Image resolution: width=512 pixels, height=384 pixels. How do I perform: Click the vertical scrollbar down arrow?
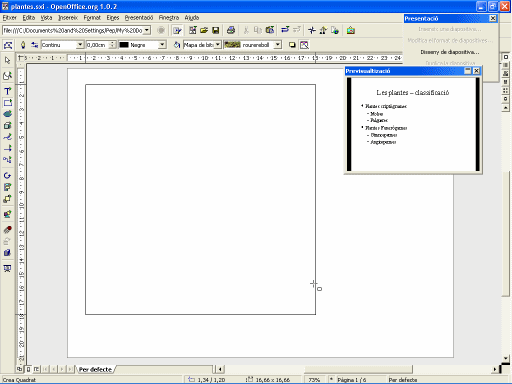[x=506, y=358]
